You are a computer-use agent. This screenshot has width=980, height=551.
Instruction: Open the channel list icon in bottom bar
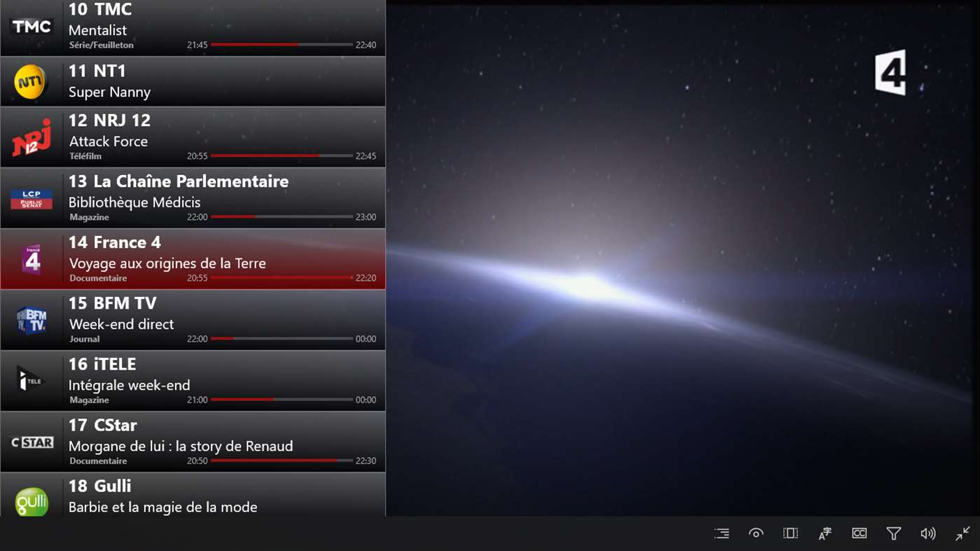tap(722, 533)
